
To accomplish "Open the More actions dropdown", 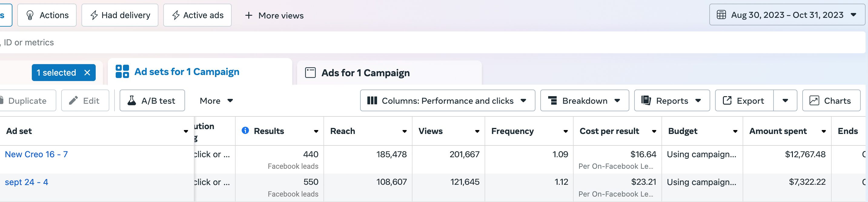I will (x=216, y=101).
